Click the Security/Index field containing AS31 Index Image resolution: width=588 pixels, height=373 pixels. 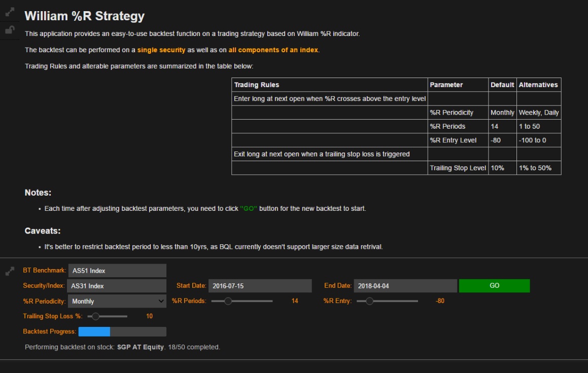click(x=117, y=286)
